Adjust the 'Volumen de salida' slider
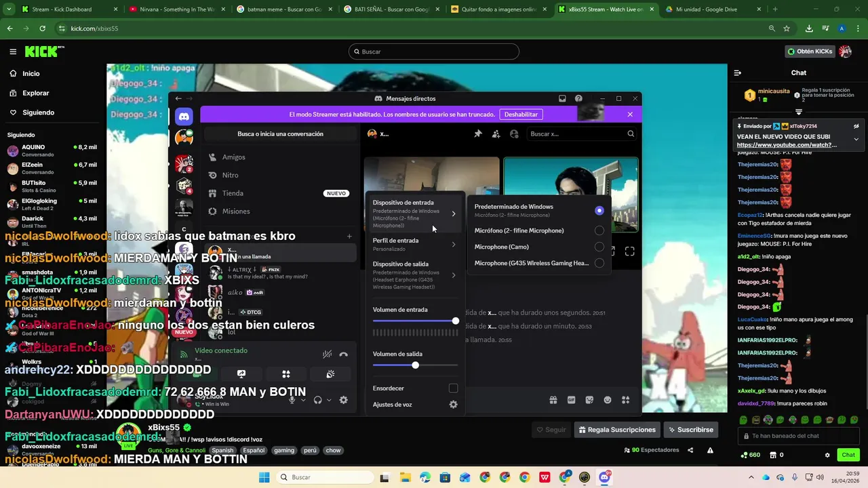The image size is (868, 488). point(415,365)
